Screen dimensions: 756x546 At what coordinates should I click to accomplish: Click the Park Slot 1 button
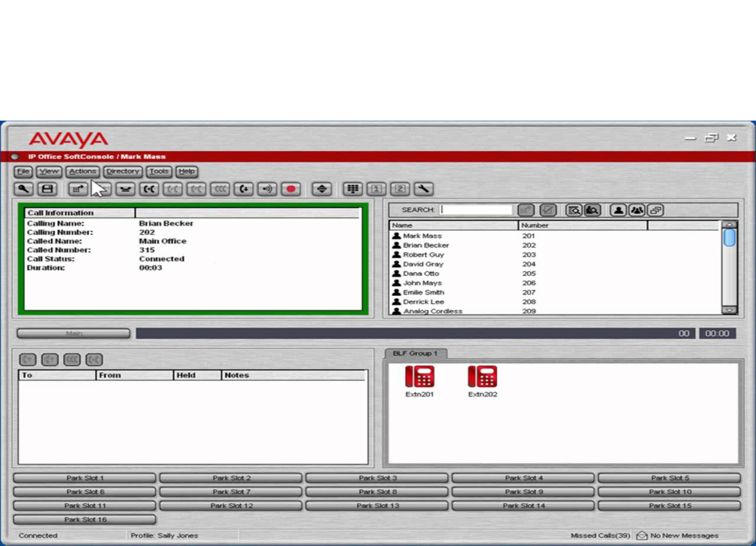(84, 478)
